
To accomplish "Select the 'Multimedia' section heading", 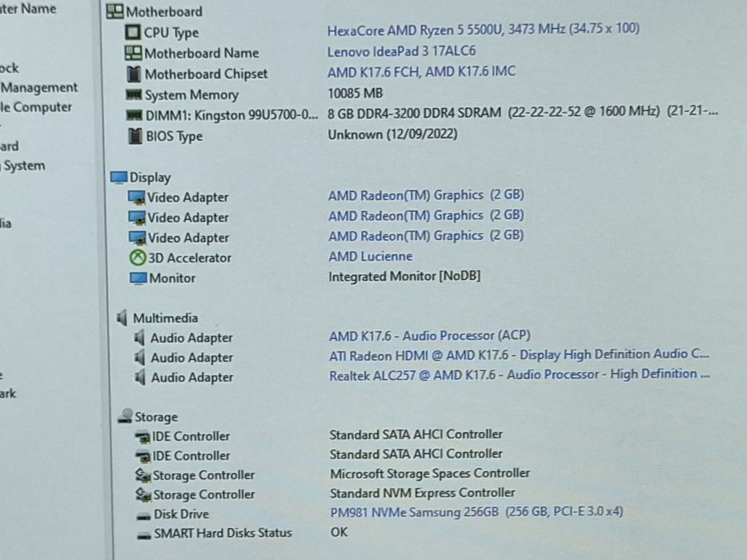I will [165, 318].
